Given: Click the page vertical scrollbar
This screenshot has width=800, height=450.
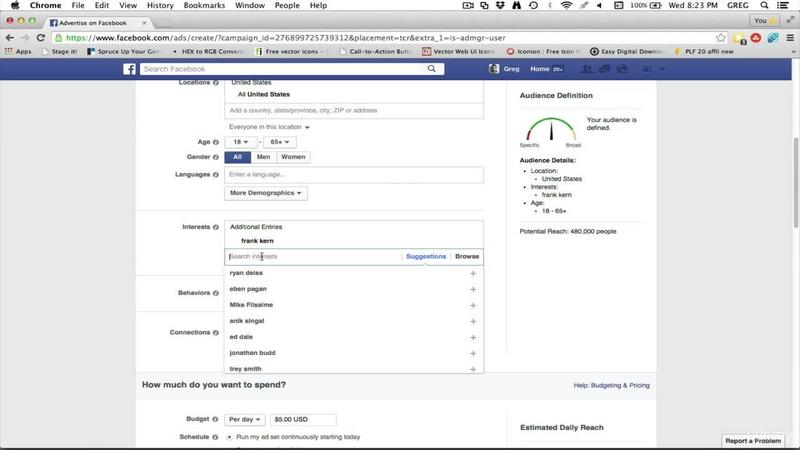Looking at the screenshot, I should tap(795, 182).
